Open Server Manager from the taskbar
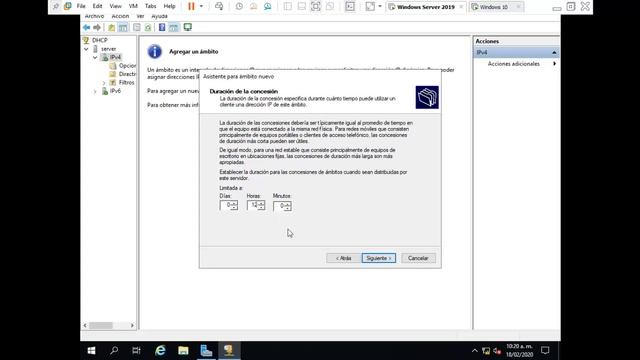640x360 pixels. click(206, 351)
